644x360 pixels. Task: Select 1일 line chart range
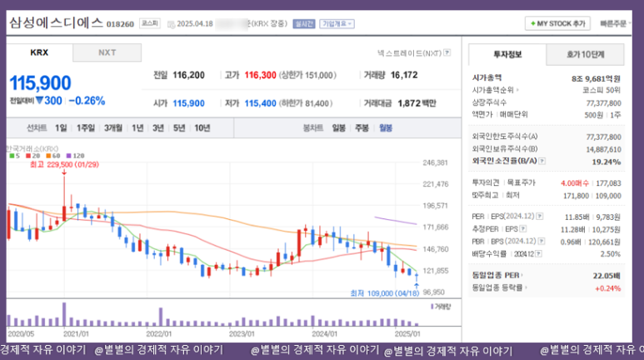pyautogui.click(x=61, y=128)
